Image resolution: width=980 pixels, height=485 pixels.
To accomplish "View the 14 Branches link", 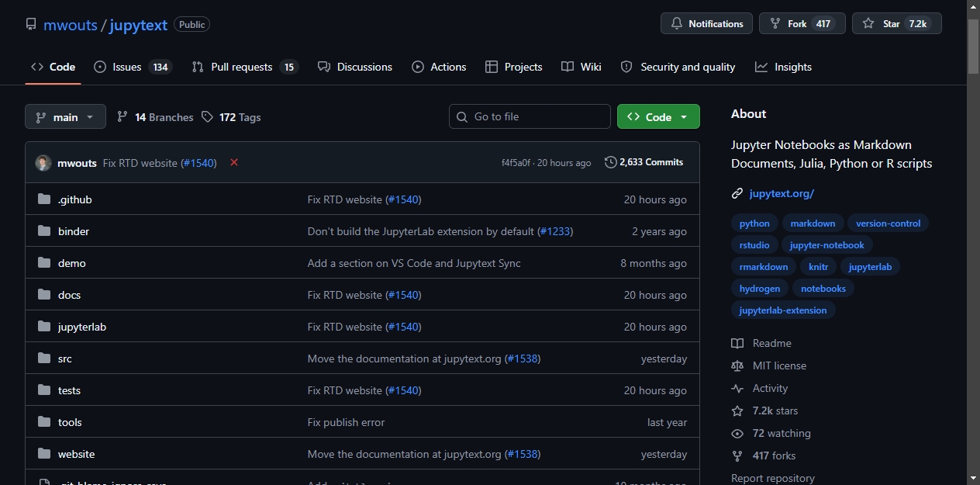I will tap(155, 117).
